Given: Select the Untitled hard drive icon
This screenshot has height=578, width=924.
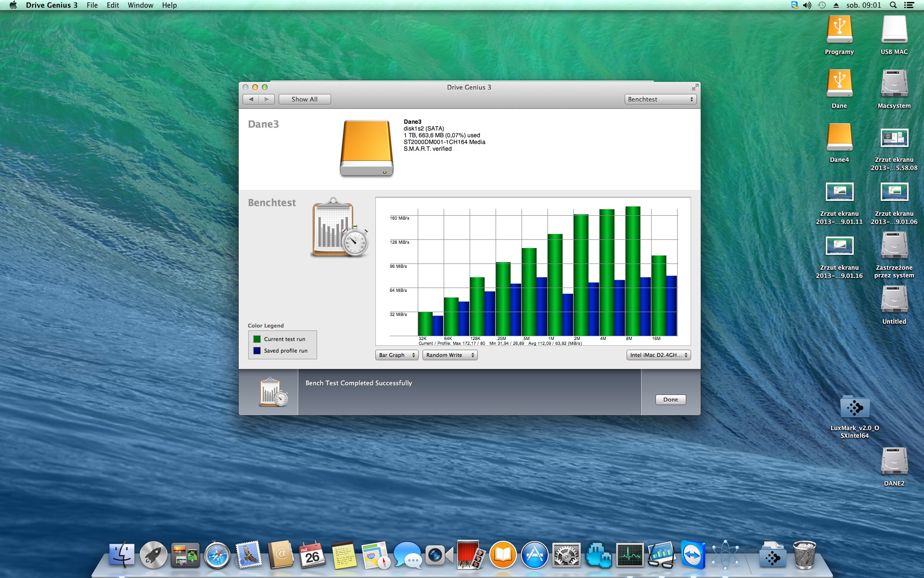Looking at the screenshot, I should coord(894,300).
